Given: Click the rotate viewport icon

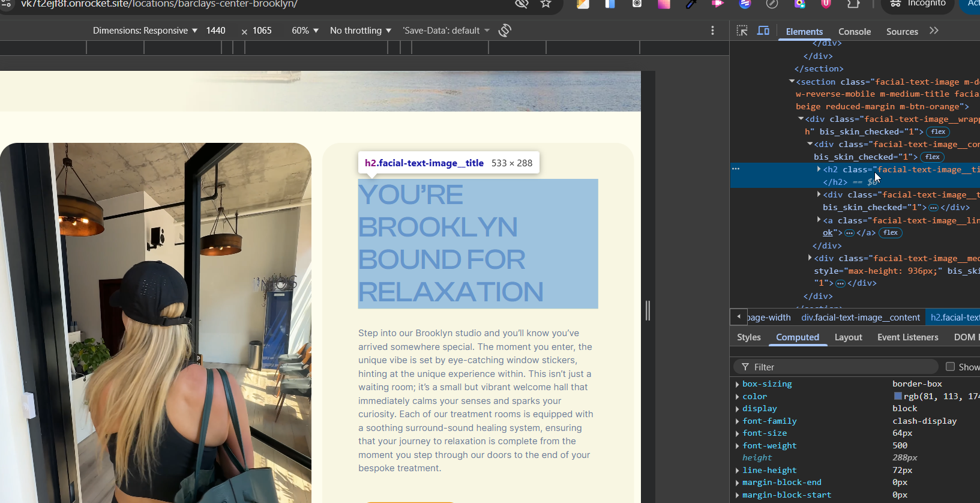Looking at the screenshot, I should (x=505, y=30).
